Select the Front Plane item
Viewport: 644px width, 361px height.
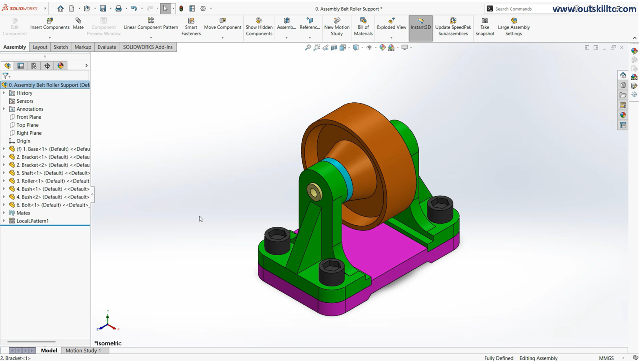pos(25,117)
